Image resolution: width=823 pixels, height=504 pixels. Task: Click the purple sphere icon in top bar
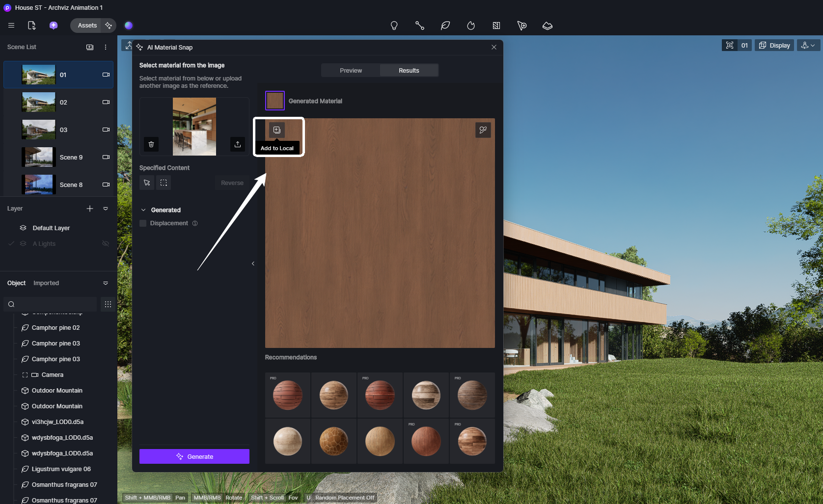pos(129,26)
